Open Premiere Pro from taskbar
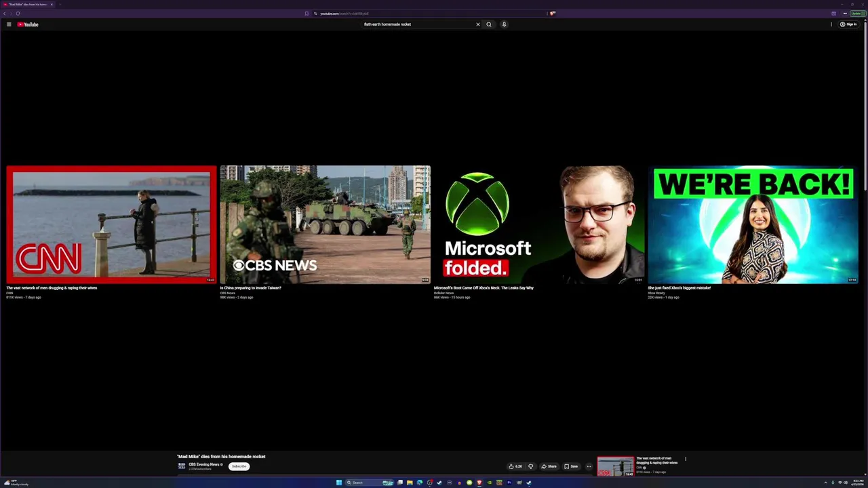 [509, 483]
